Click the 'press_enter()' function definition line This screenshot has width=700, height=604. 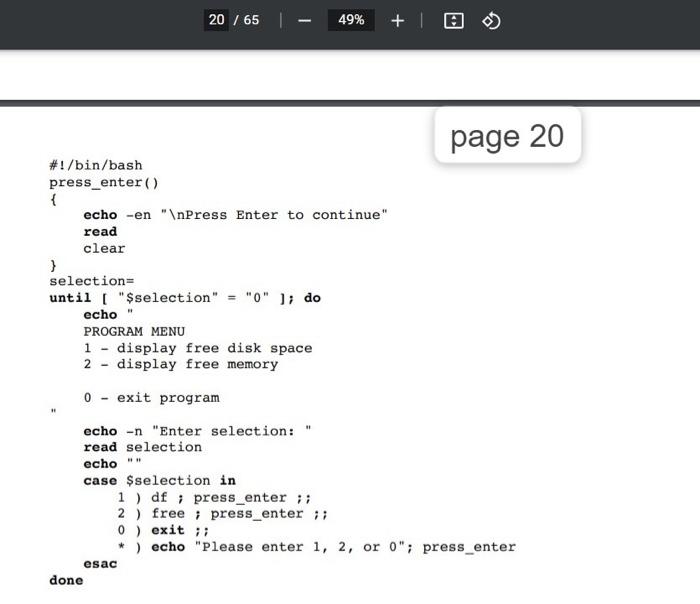[x=104, y=182]
